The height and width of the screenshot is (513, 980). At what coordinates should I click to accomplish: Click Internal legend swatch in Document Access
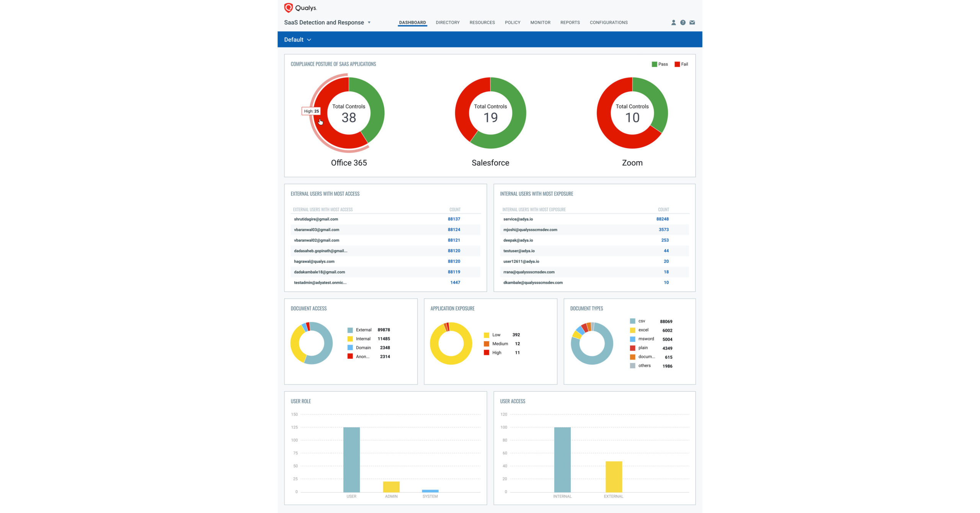tap(350, 339)
